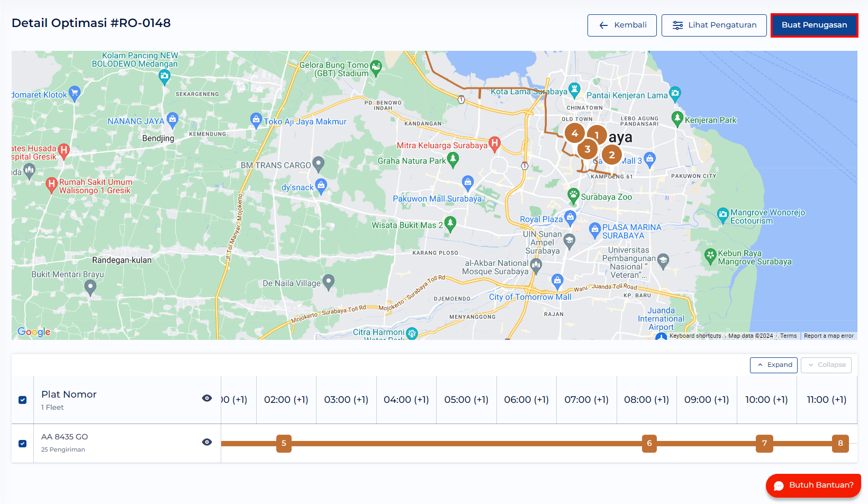
Task: Click the NANANG JAYA shop pin
Action: [x=172, y=120]
